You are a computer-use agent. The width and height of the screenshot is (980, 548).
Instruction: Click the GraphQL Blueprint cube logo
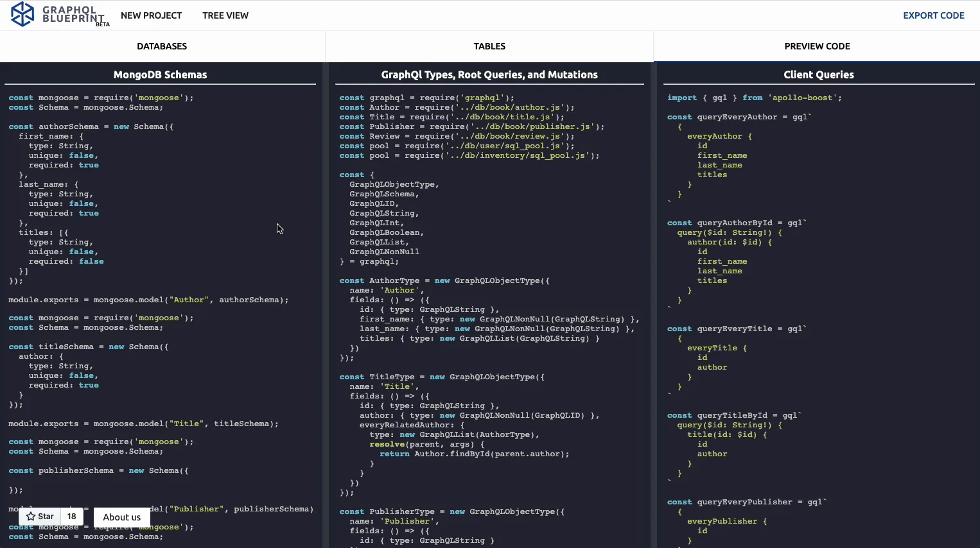pyautogui.click(x=22, y=14)
